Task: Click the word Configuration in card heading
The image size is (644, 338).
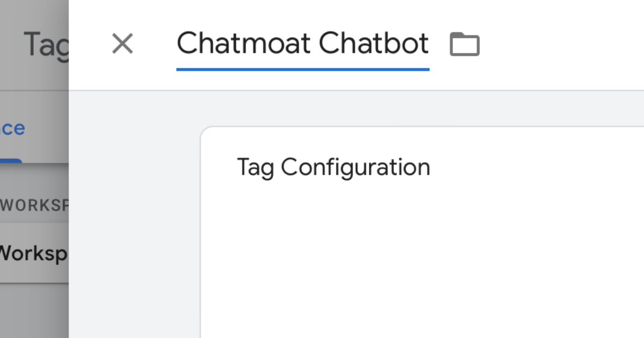Action: [x=355, y=167]
